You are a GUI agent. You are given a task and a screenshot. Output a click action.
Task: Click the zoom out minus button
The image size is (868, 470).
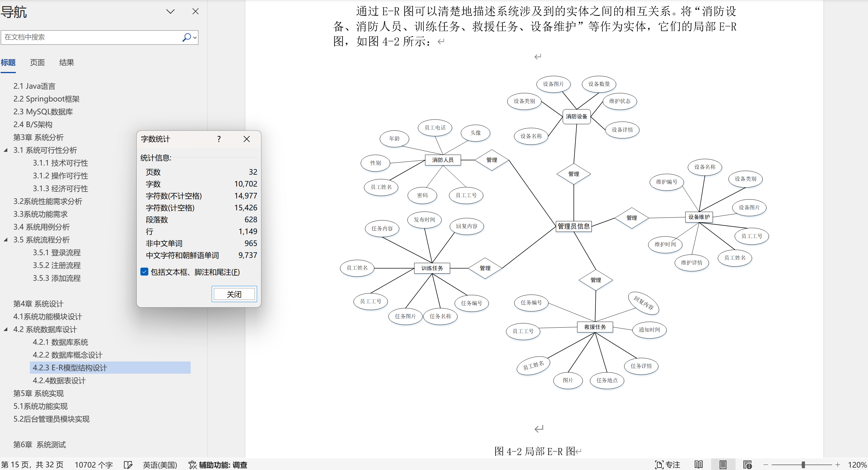tap(766, 465)
